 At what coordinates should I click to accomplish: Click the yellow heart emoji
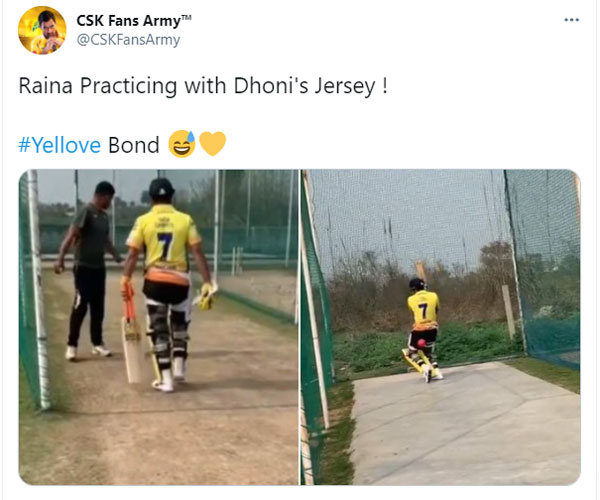[213, 144]
